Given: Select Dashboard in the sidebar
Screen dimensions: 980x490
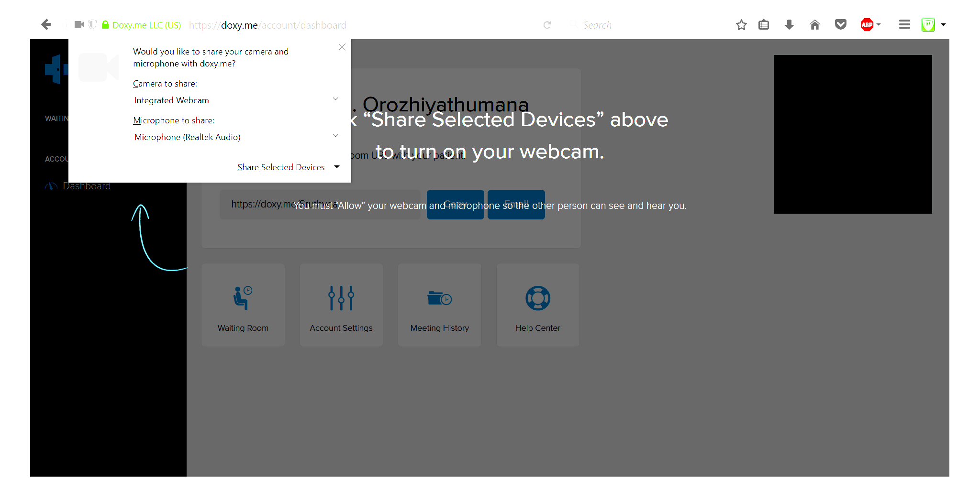Looking at the screenshot, I should click(87, 186).
